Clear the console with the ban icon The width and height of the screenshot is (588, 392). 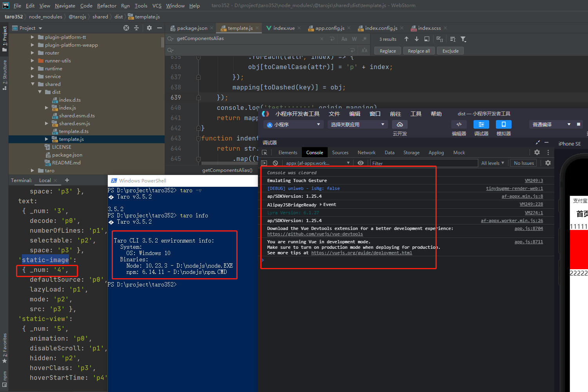click(x=275, y=163)
